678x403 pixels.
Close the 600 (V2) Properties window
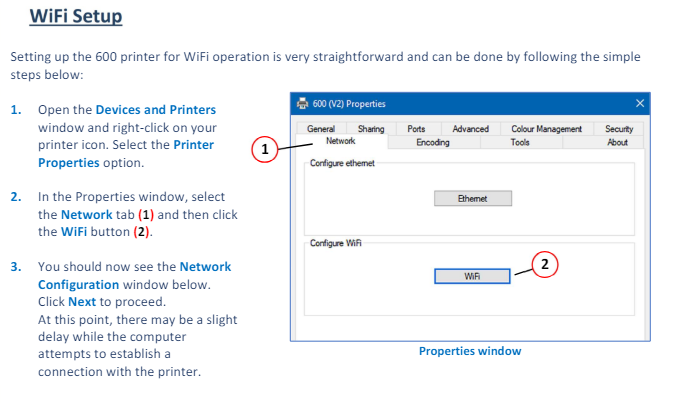point(640,103)
